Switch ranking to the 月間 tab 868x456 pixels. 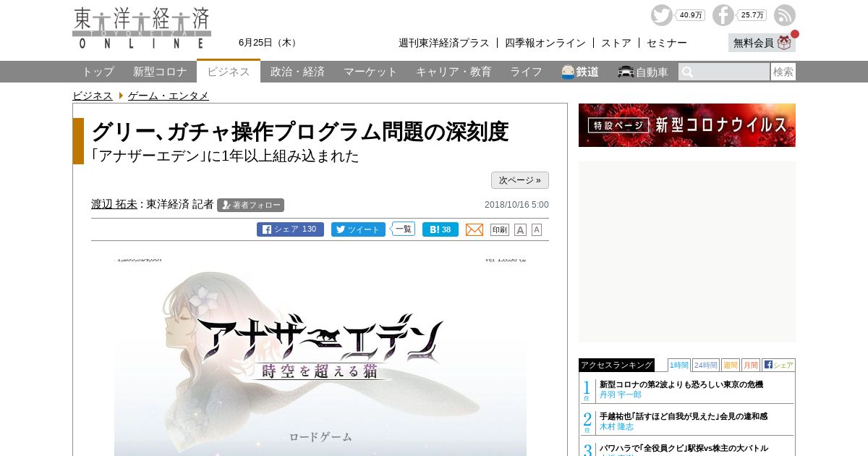(751, 365)
